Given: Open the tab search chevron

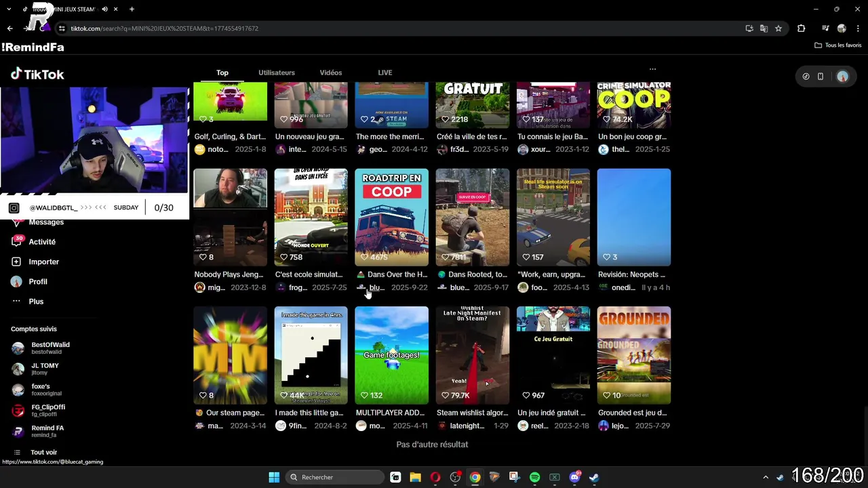Looking at the screenshot, I should [9, 9].
